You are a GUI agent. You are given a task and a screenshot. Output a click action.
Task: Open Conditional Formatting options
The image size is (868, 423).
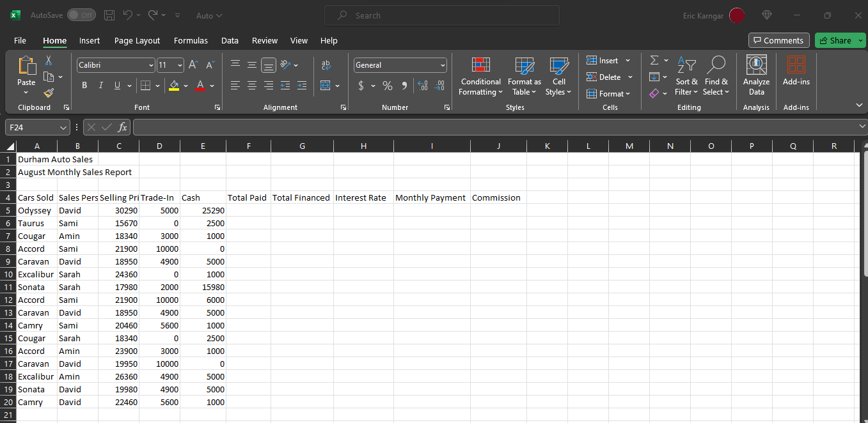tap(480, 75)
